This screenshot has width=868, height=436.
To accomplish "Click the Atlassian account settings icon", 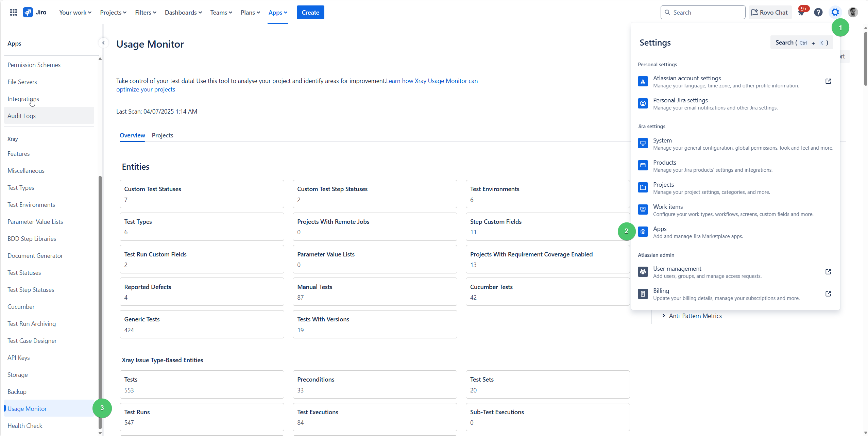I will tap(643, 82).
